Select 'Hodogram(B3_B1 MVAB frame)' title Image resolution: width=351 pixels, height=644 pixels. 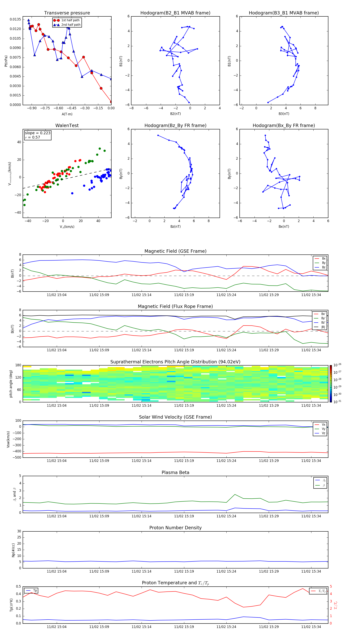point(284,13)
